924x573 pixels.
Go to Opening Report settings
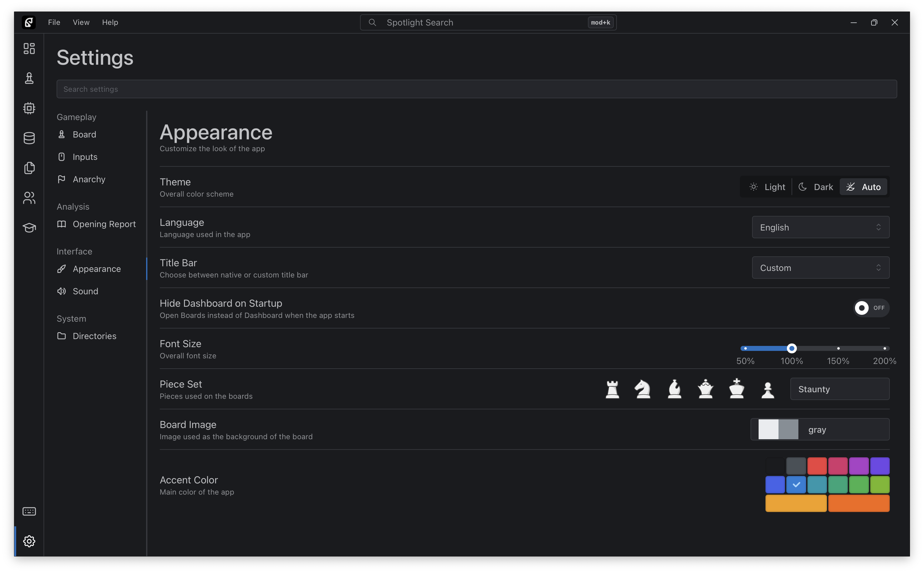point(104,224)
